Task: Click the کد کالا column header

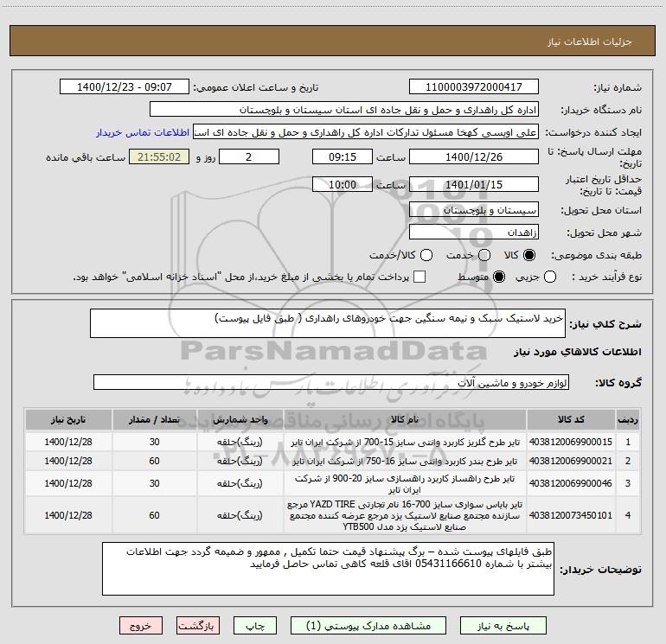Action: 571,419
